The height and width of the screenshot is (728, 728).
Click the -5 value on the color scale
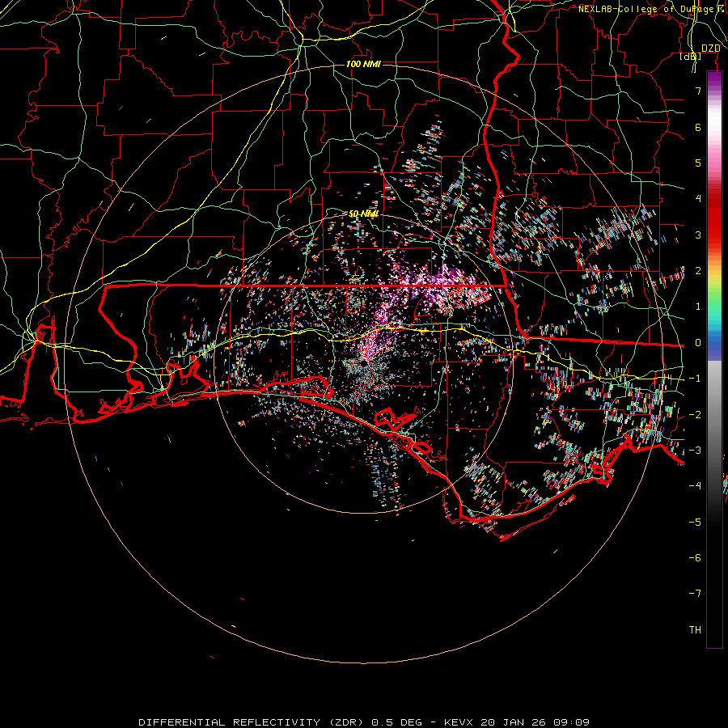coord(695,523)
